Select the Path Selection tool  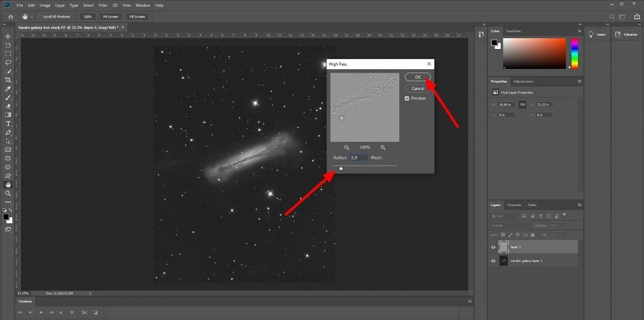(8, 141)
